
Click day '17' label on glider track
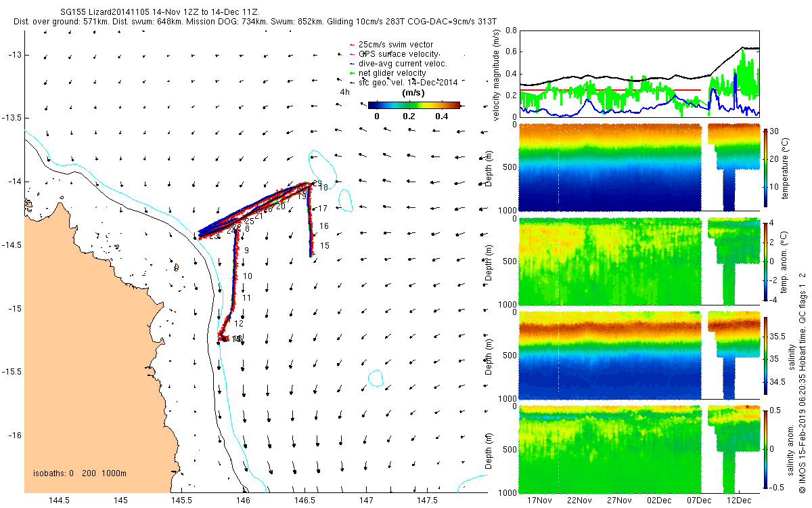(323, 209)
